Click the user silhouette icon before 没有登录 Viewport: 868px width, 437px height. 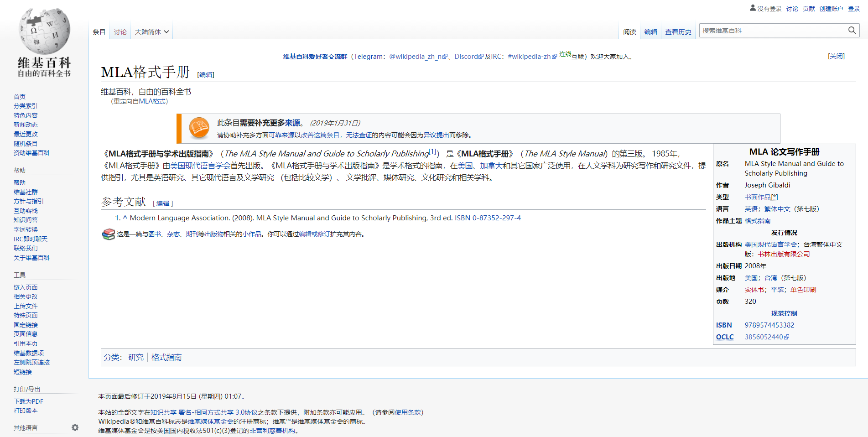point(752,7)
